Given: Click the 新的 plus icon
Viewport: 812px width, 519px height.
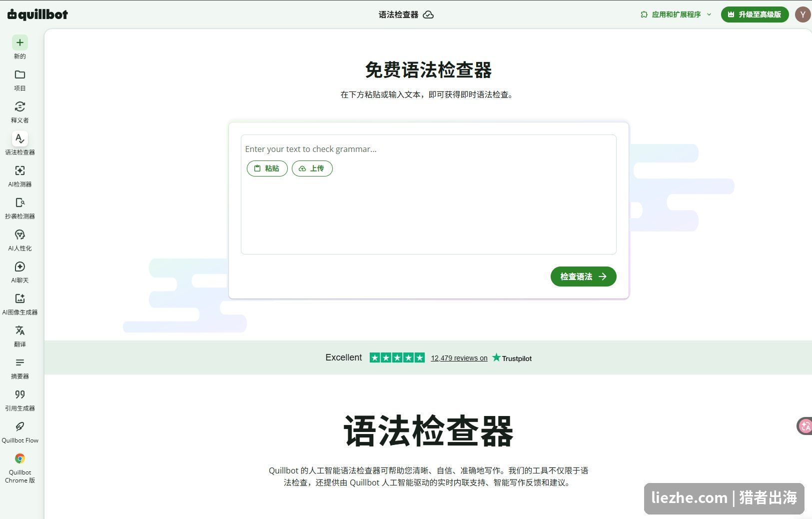Looking at the screenshot, I should pos(20,42).
